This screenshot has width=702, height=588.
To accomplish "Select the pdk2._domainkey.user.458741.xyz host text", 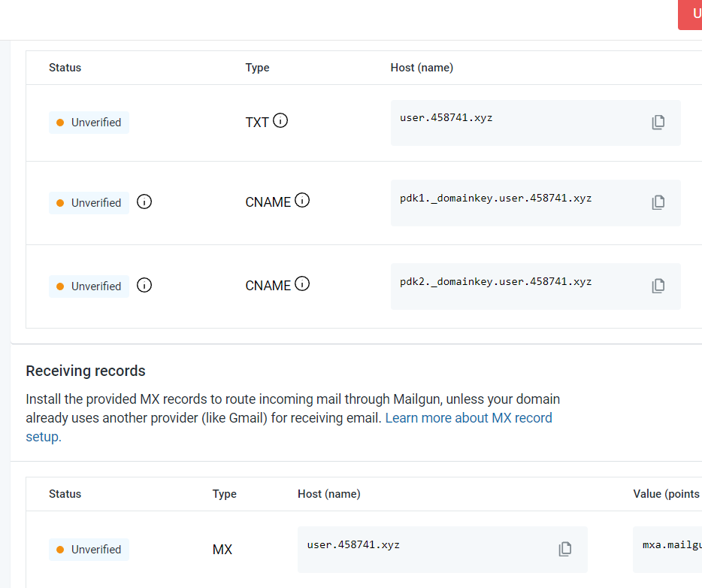I will [495, 282].
